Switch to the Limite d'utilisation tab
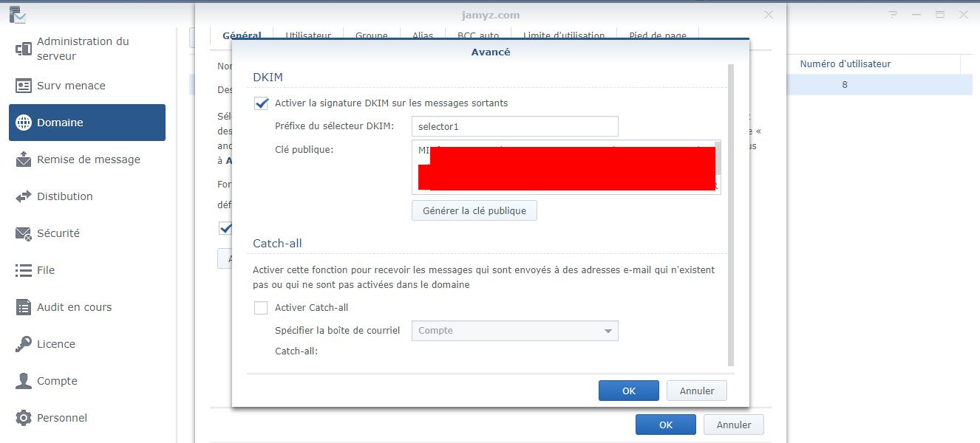This screenshot has height=443, width=980. click(564, 35)
